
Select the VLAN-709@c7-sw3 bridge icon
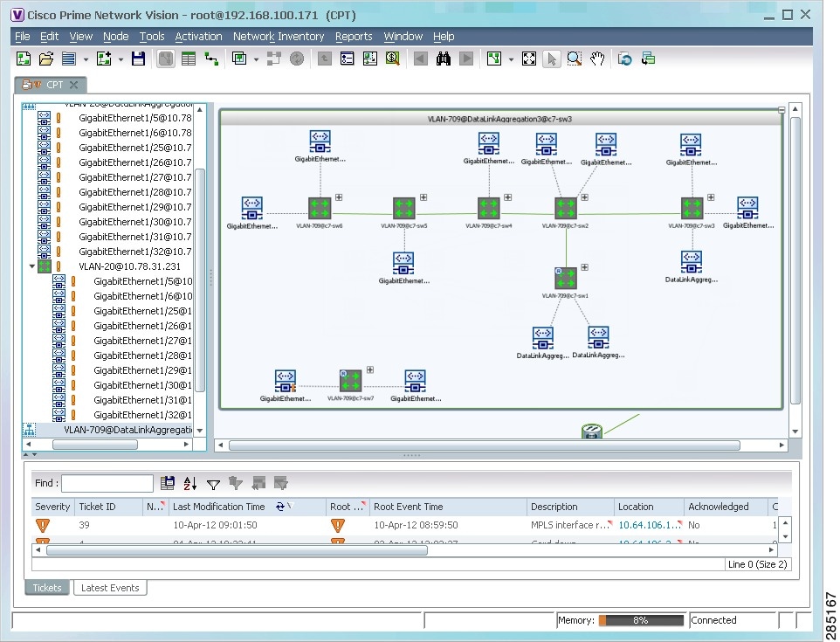[692, 209]
